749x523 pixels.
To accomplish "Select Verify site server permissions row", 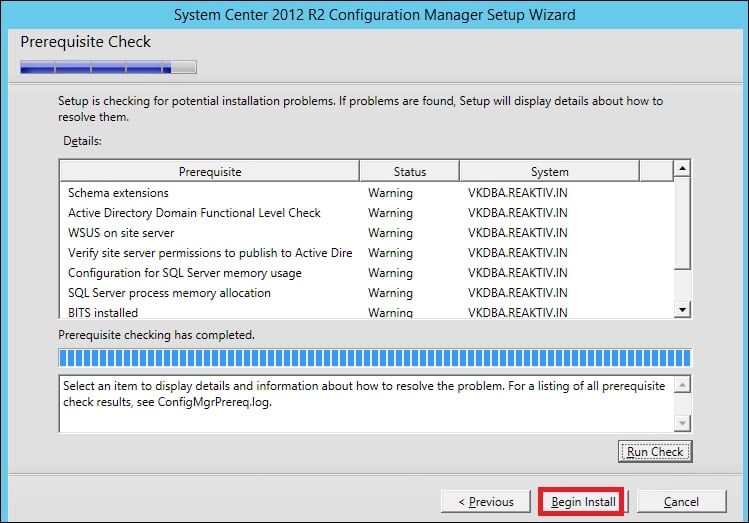I will point(366,253).
